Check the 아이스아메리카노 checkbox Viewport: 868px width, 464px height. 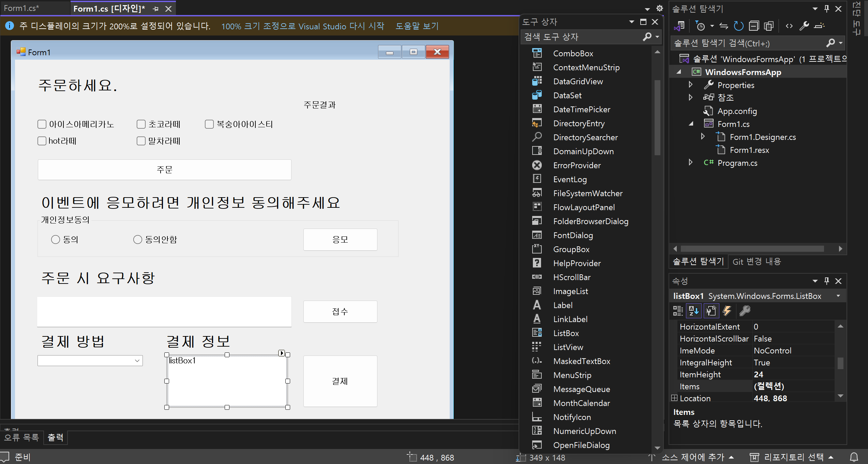pos(42,124)
